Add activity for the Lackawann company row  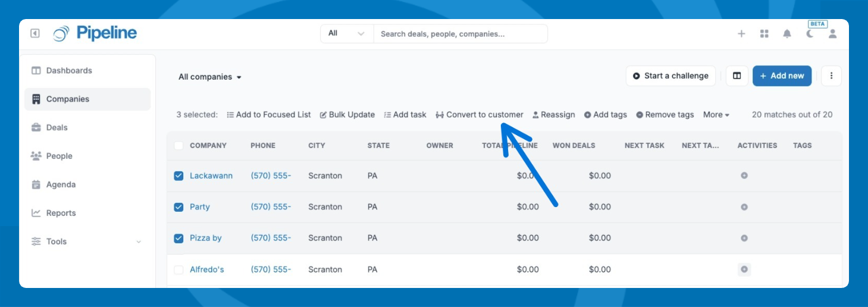[744, 176]
